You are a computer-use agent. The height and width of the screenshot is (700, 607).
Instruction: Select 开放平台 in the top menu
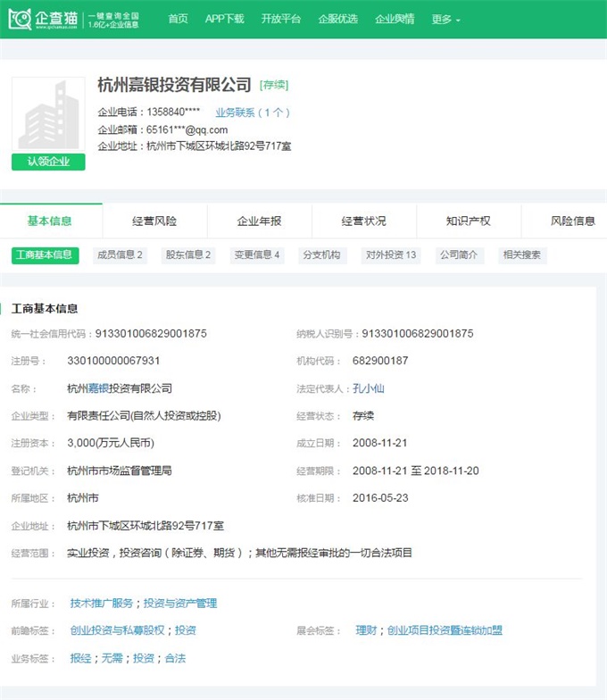click(x=281, y=19)
